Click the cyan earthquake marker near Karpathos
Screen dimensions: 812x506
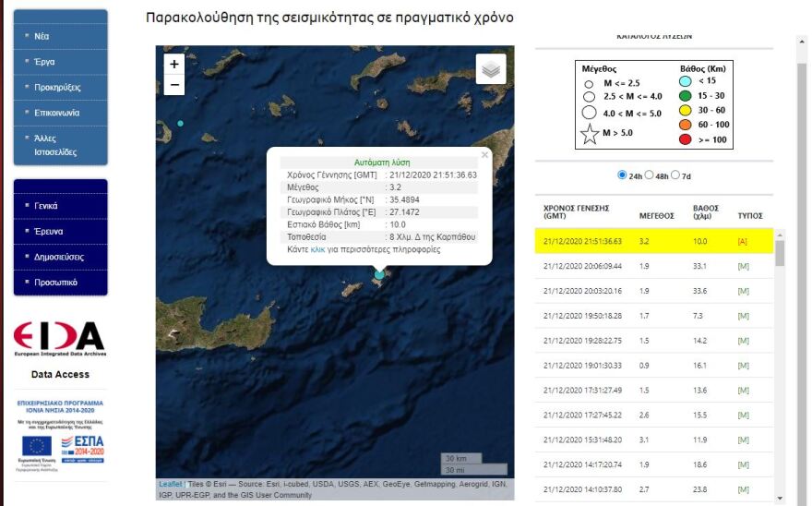point(379,274)
